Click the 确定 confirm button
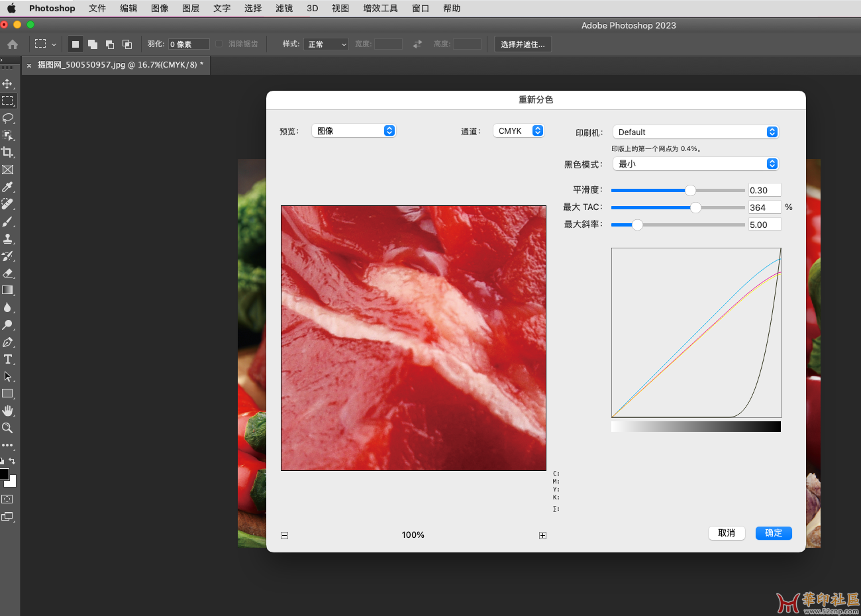 (774, 533)
